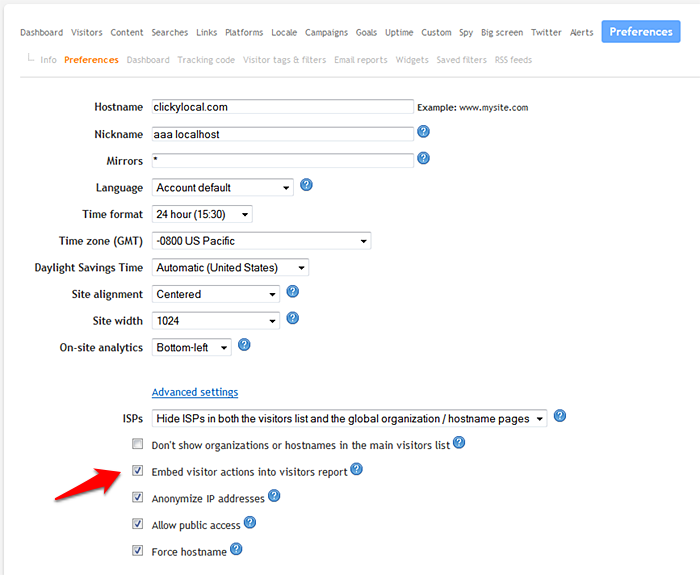Image resolution: width=700 pixels, height=575 pixels.
Task: Click help icon beside Site width
Action: 293,319
